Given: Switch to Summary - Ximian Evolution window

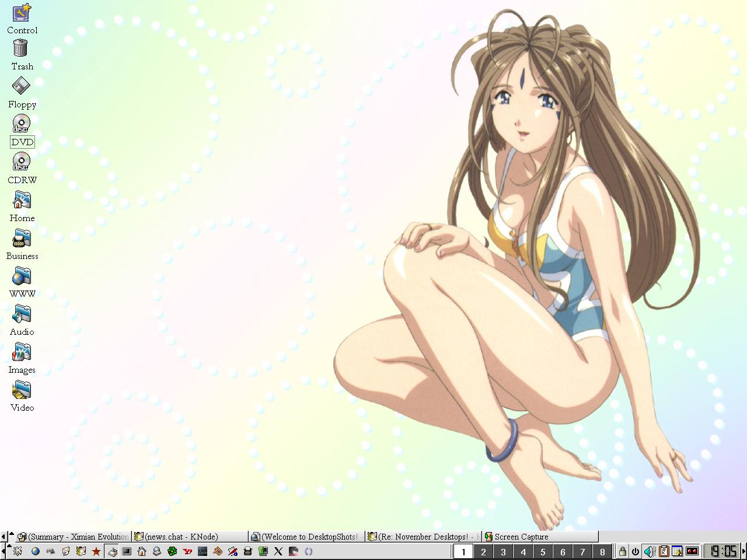Looking at the screenshot, I should coord(73,536).
